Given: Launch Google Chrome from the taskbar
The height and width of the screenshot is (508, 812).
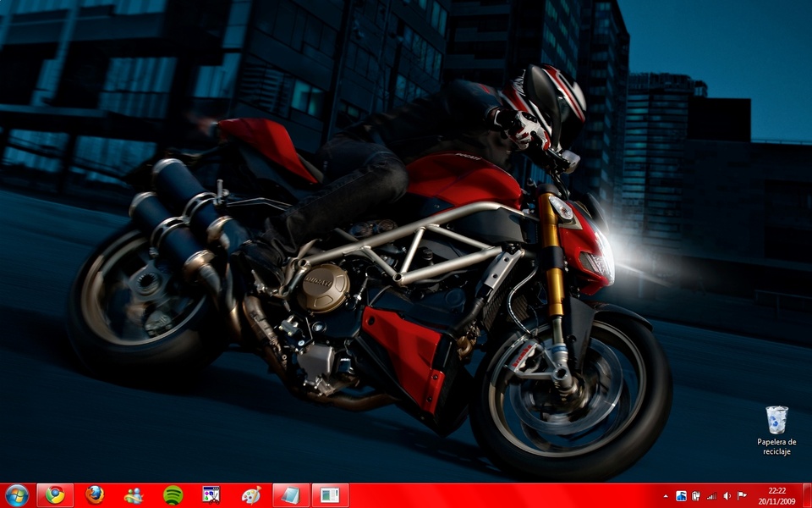Looking at the screenshot, I should coord(55,495).
